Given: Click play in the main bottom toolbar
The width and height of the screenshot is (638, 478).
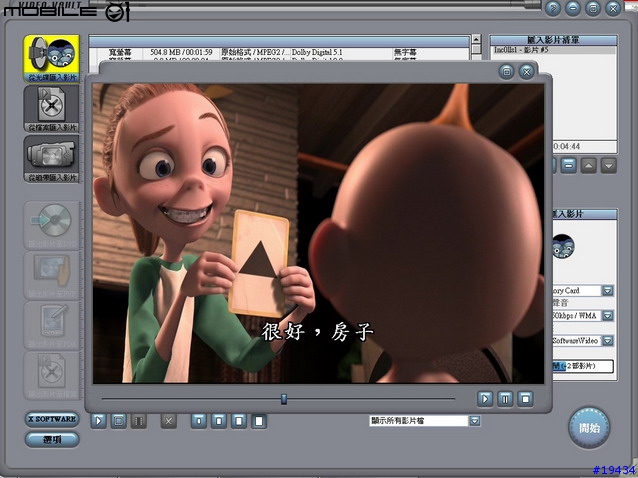Looking at the screenshot, I should coord(98,421).
